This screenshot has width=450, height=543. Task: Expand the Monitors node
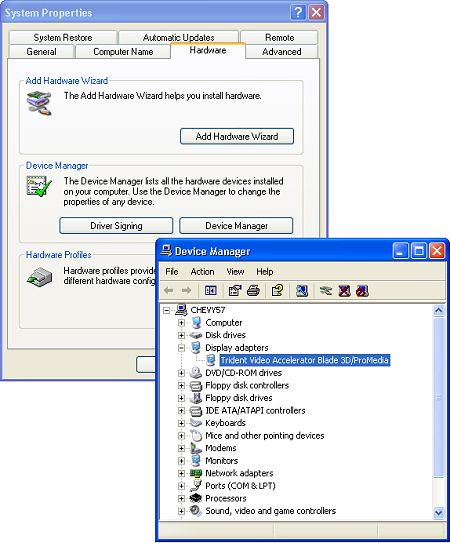point(181,461)
